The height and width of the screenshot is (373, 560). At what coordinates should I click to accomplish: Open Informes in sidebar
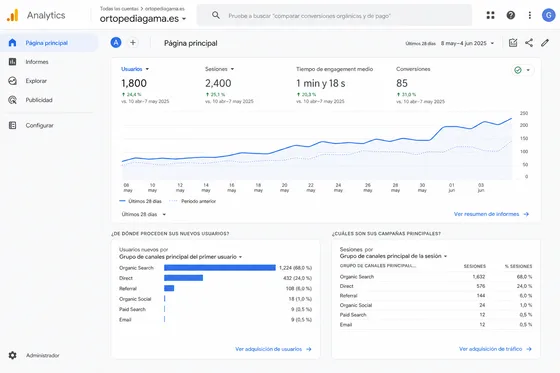click(x=37, y=62)
